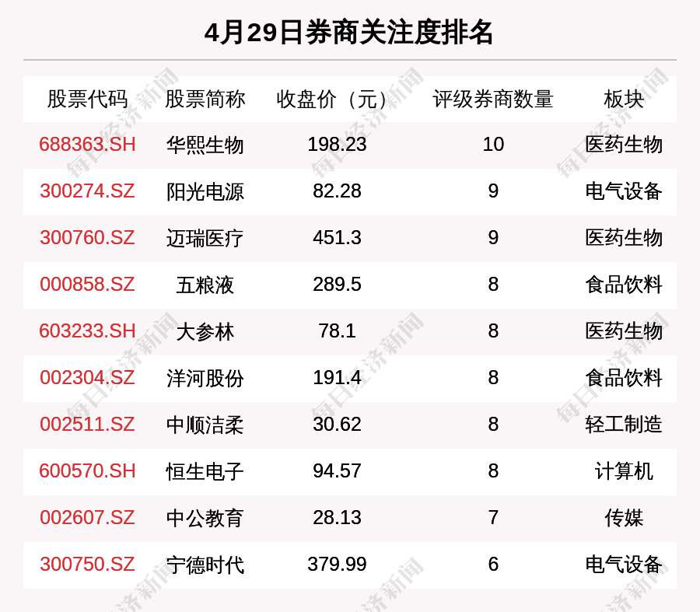Click the stock name 恒生电子

[205, 472]
